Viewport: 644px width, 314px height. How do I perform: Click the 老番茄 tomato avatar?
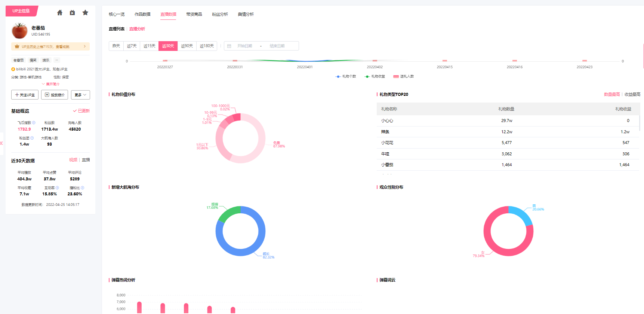[x=19, y=31]
